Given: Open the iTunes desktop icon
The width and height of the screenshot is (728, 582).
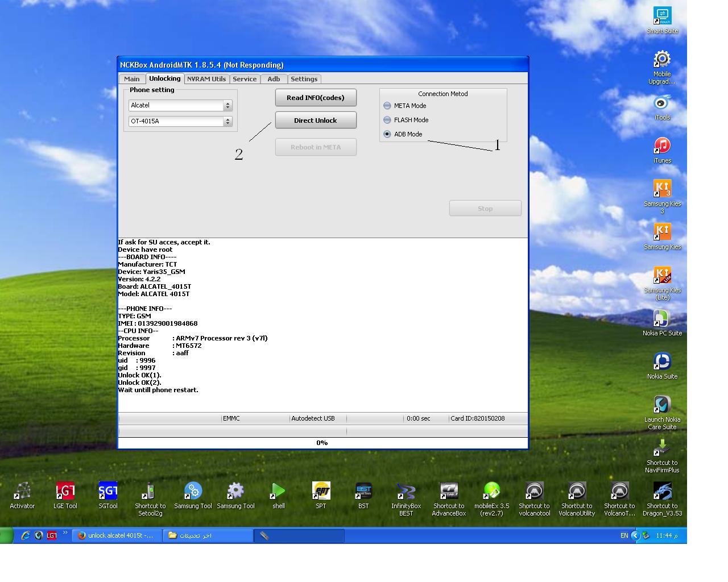Looking at the screenshot, I should pyautogui.click(x=662, y=150).
